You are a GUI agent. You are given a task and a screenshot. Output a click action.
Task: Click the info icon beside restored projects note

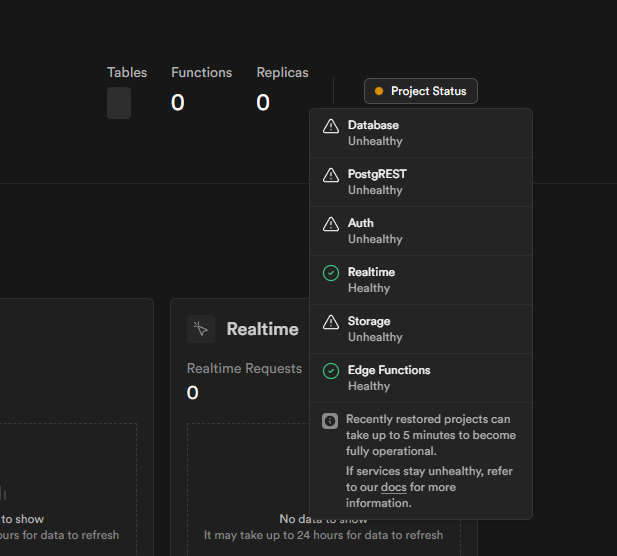[330, 421]
